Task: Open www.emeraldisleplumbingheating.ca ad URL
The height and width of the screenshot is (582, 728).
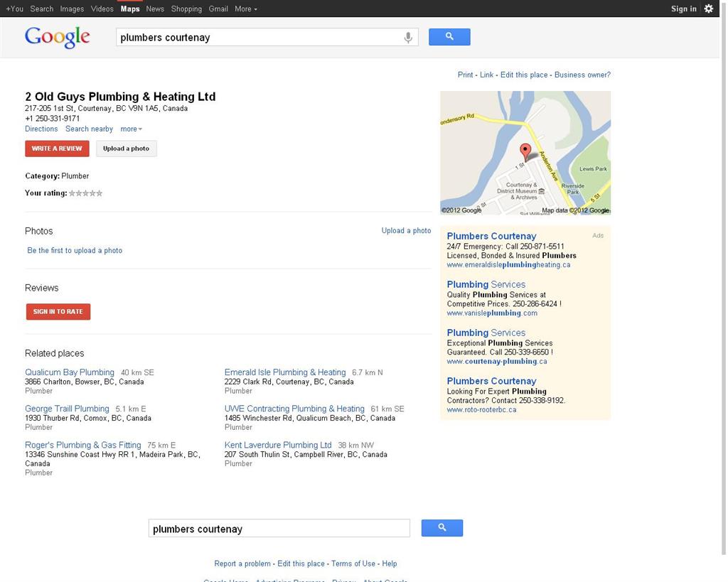Action: 508,265
